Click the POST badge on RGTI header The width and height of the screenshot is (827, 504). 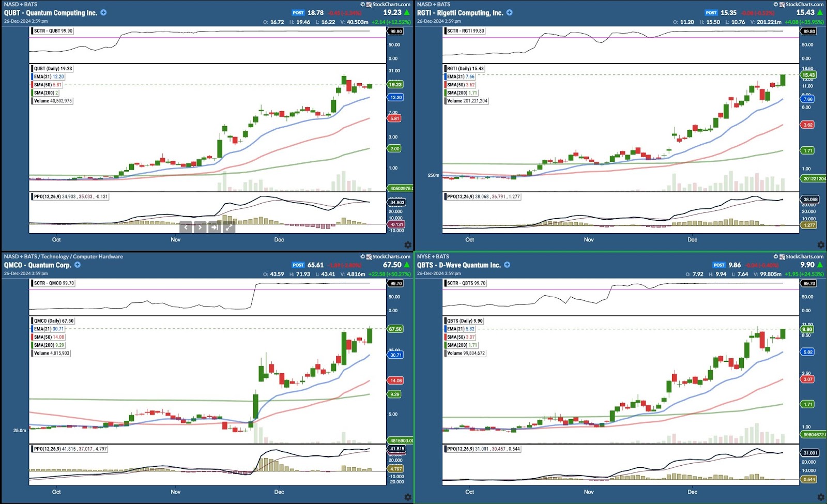coord(711,13)
